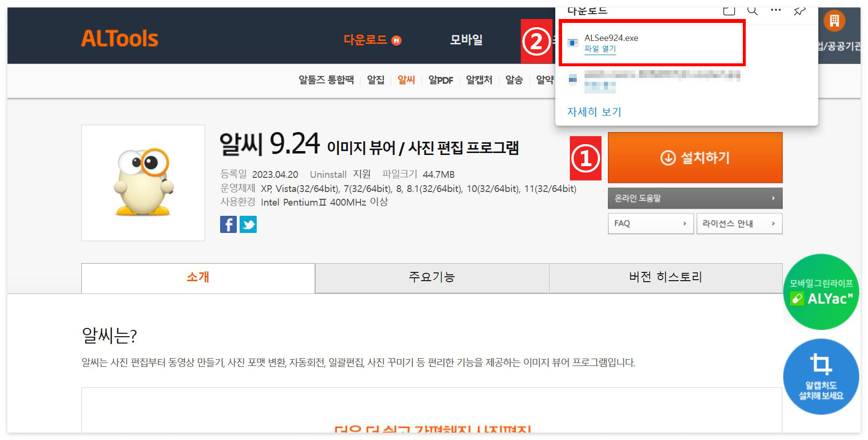Screen dimensions: 868x440
Task: Open downloads folder icon in panel
Action: [729, 11]
